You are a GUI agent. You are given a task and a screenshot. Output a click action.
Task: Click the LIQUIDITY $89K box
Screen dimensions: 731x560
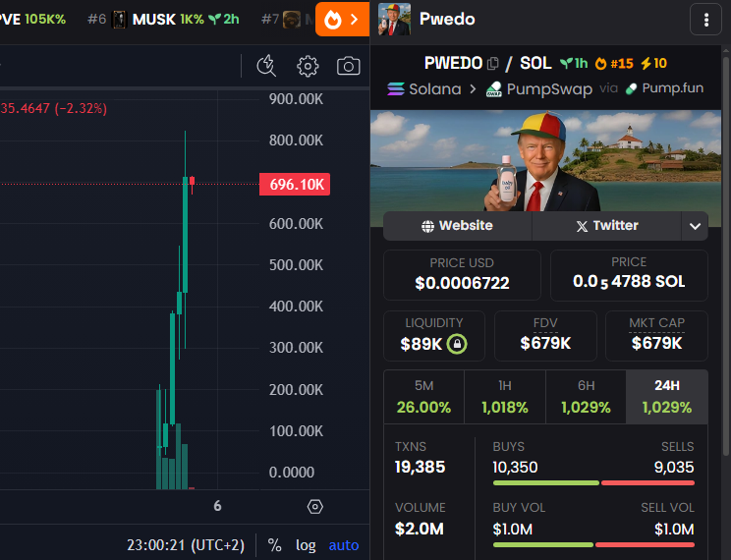tap(434, 336)
